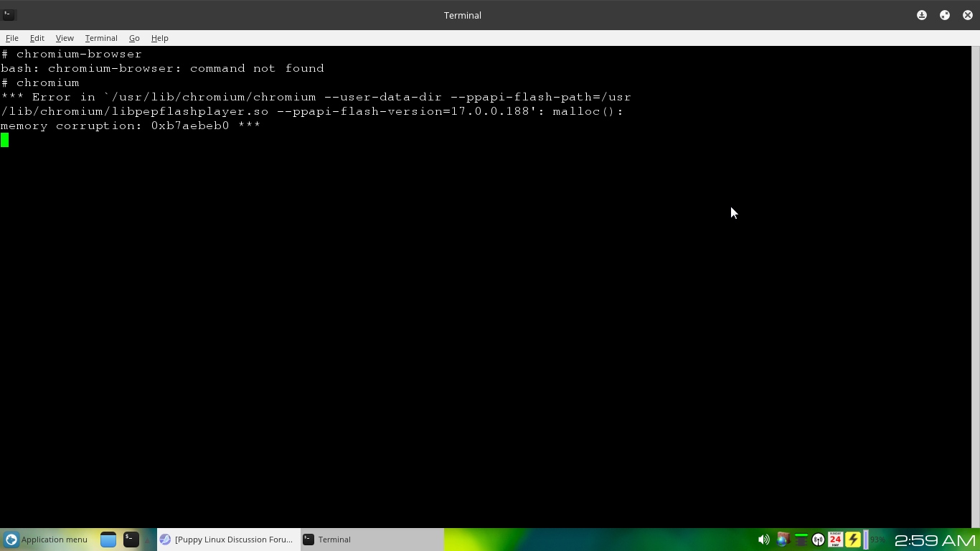Switch to Puppy Linux Discussion Forum window
The image size is (980, 551).
point(228,540)
